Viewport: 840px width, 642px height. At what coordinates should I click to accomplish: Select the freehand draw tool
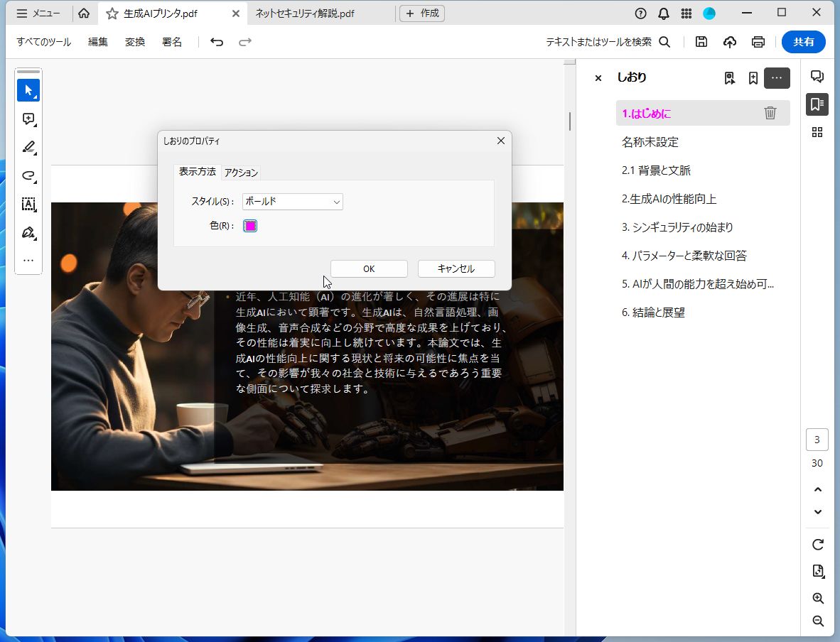click(x=28, y=176)
